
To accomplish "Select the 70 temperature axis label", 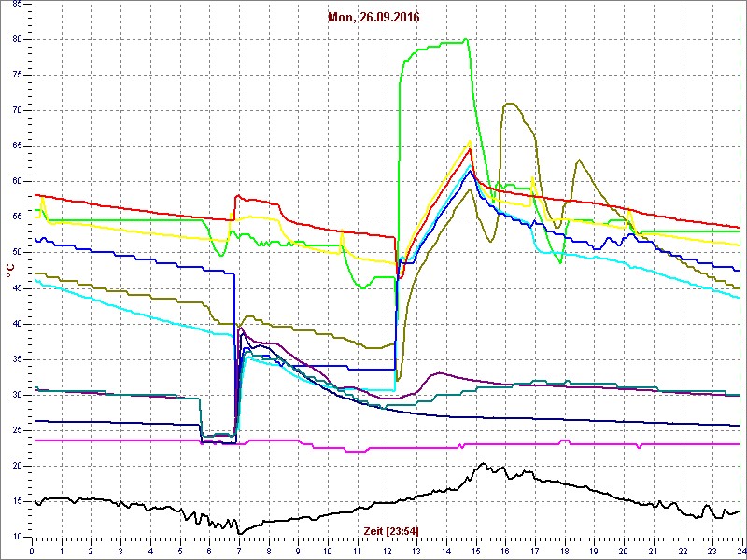I will (x=16, y=110).
